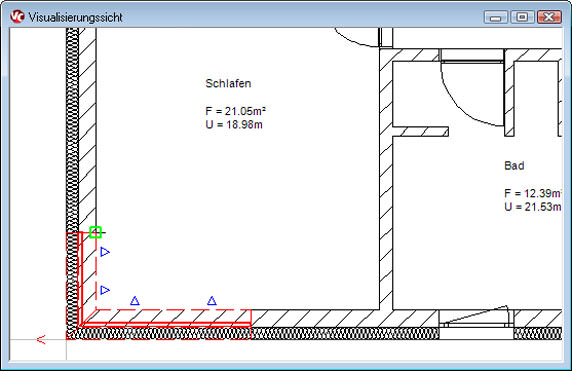This screenshot has width=572, height=371.
Task: Maximize the Visualisierungssicht window
Action: [x=522, y=17]
